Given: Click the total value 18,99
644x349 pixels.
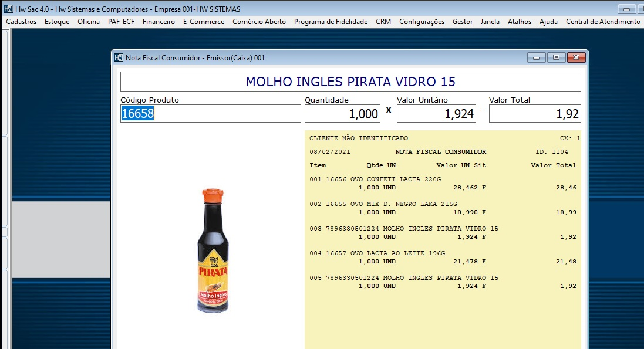Looking at the screenshot, I should [566, 212].
